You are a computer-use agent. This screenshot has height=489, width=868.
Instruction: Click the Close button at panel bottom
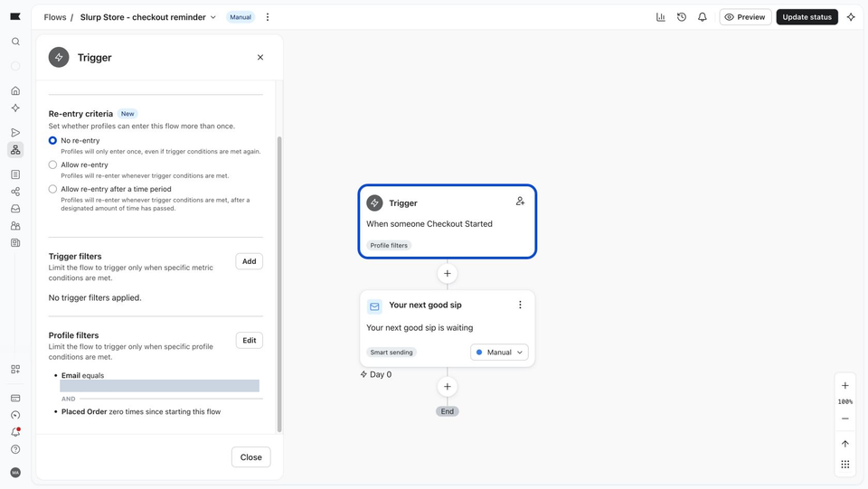click(250, 457)
